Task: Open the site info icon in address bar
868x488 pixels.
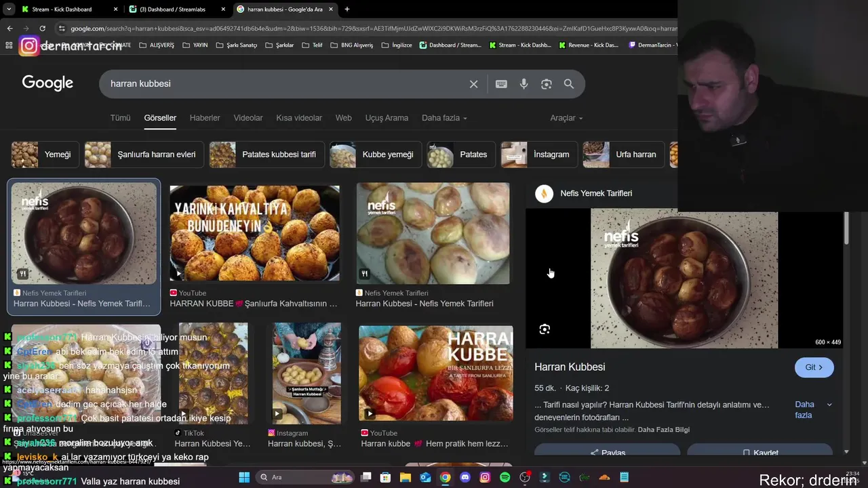Action: click(62, 28)
